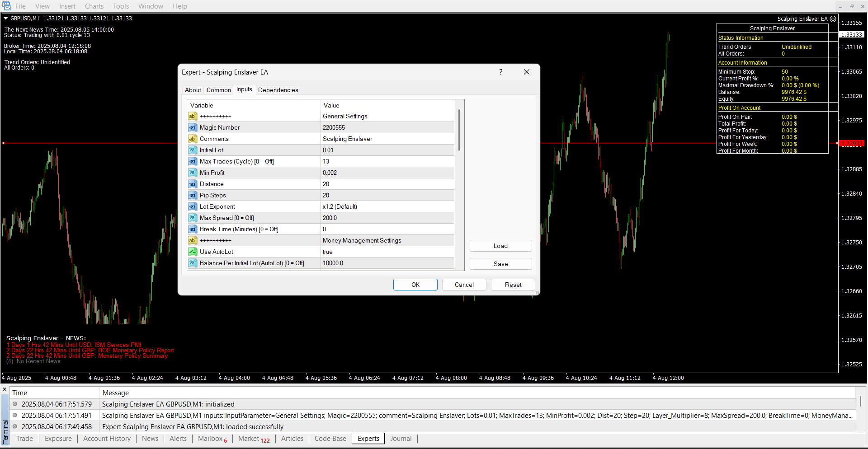
Task: Switch to the Common tab
Action: tap(219, 90)
